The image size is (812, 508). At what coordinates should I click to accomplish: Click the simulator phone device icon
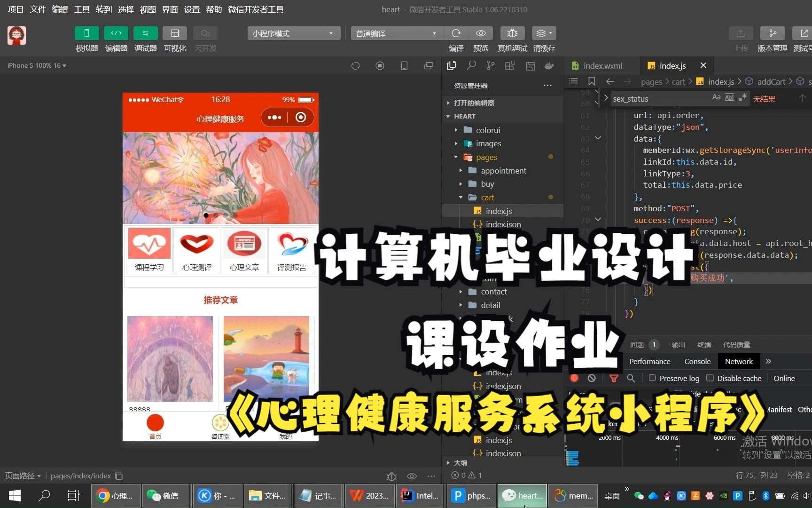404,66
